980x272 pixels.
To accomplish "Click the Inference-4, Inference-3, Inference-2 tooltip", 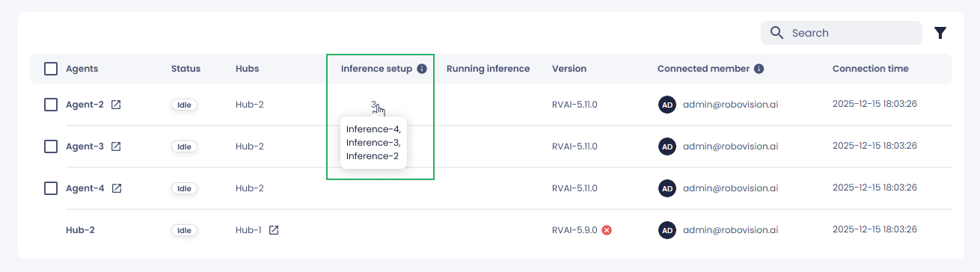I will click(373, 143).
